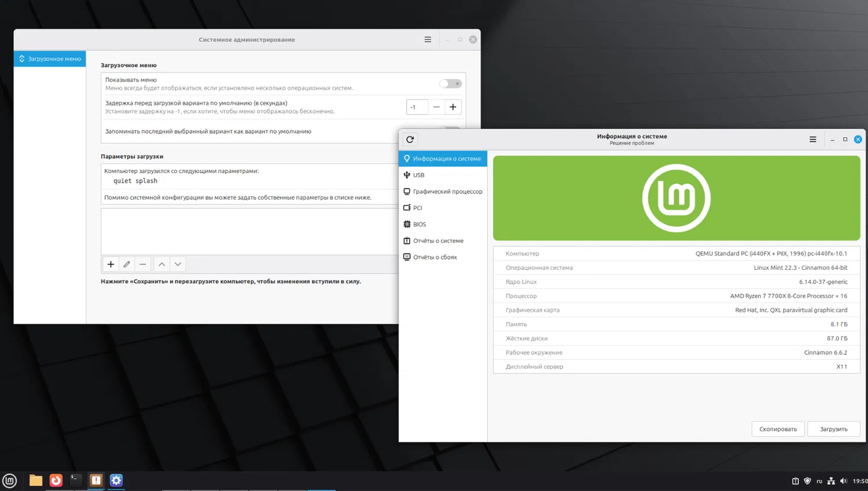This screenshot has height=491, width=868.
Task: Open the Linux Mint start menu
Action: point(10,481)
